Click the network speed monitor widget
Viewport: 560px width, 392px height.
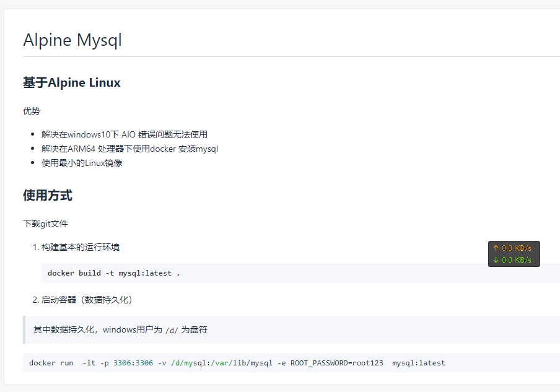[x=514, y=254]
